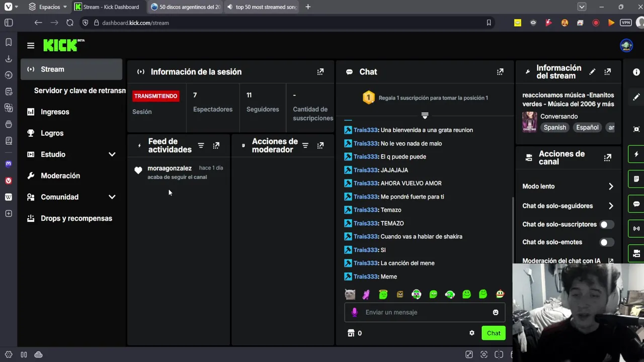Image resolution: width=644 pixels, height=362 pixels.
Task: Insert the angry yellow block emote
Action: (x=400, y=294)
